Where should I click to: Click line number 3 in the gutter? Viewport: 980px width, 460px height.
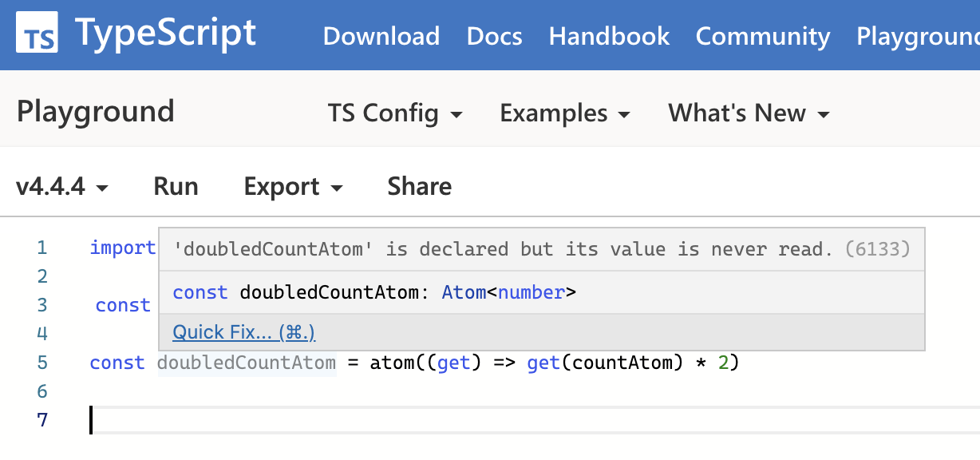[42, 305]
